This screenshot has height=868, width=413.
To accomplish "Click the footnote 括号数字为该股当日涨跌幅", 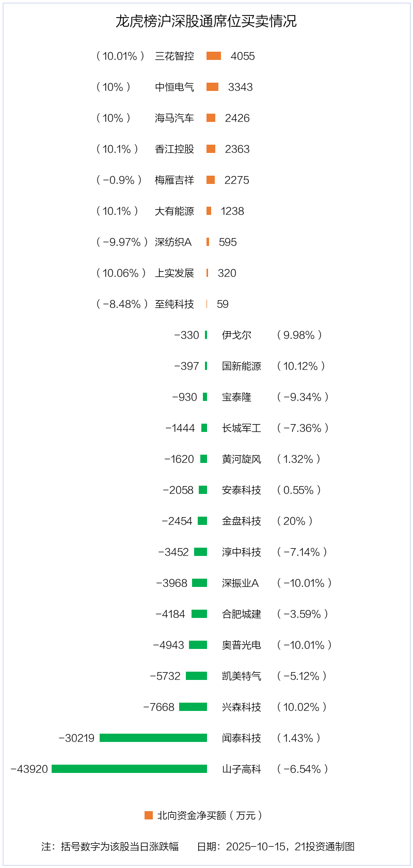I will (x=120, y=846).
